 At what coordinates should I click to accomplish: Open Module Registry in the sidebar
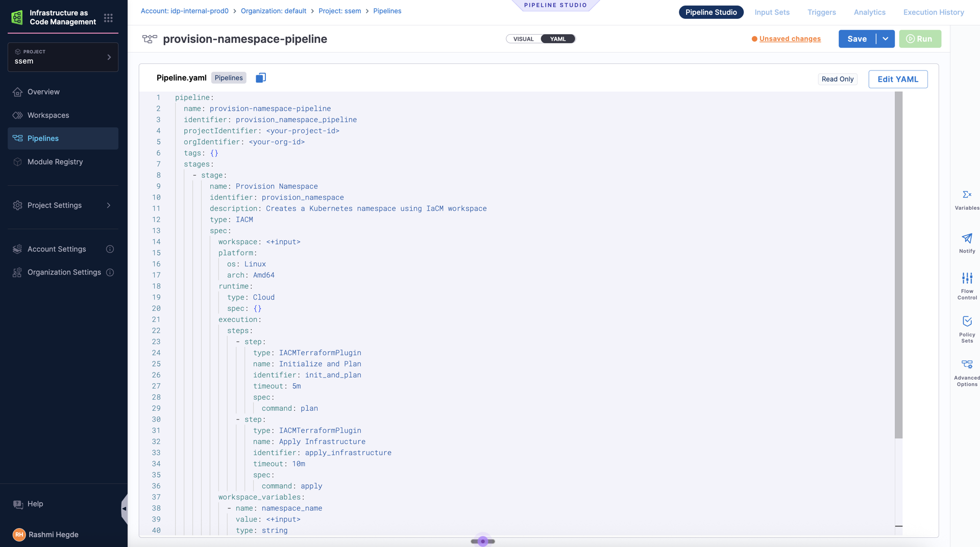click(x=55, y=162)
